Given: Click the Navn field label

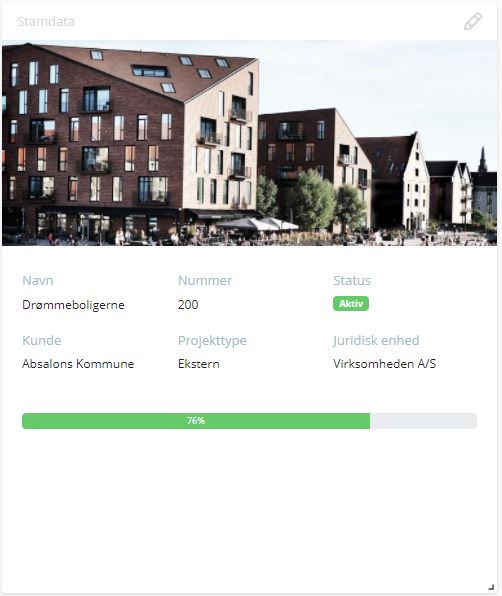Looking at the screenshot, I should coord(38,281).
